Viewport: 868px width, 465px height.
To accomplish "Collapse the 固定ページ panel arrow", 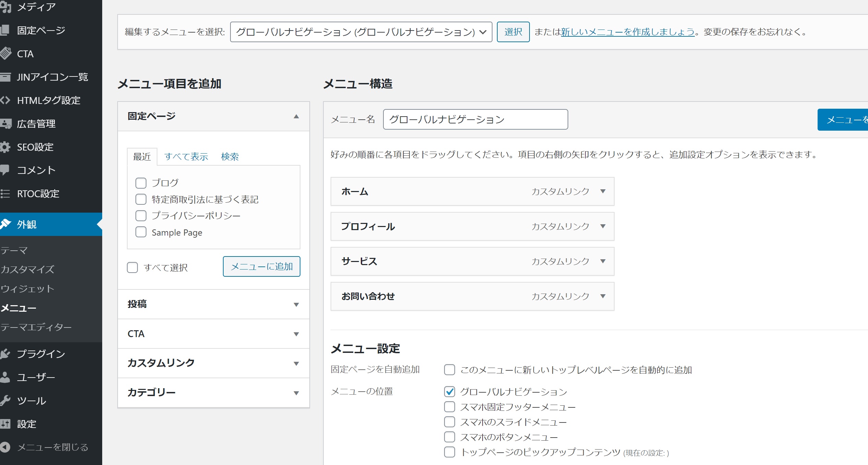I will (x=296, y=117).
